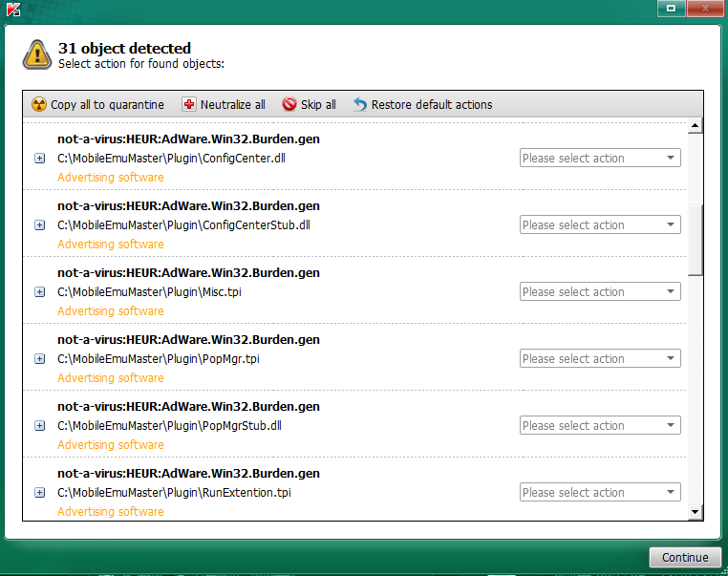Open action dropdown for ConfigCenter.dll
Screen dimensions: 728x576
click(600, 158)
